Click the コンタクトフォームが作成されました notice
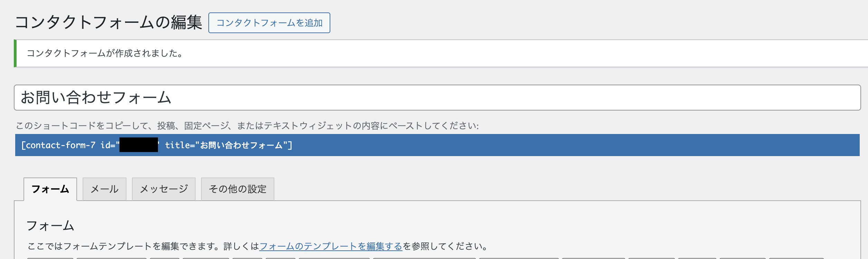This screenshot has width=868, height=259. pos(105,53)
